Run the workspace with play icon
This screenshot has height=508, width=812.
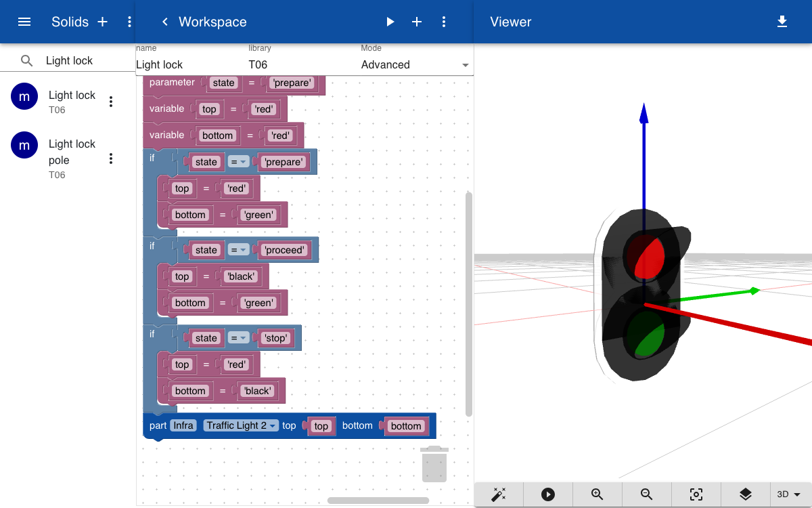pos(390,22)
